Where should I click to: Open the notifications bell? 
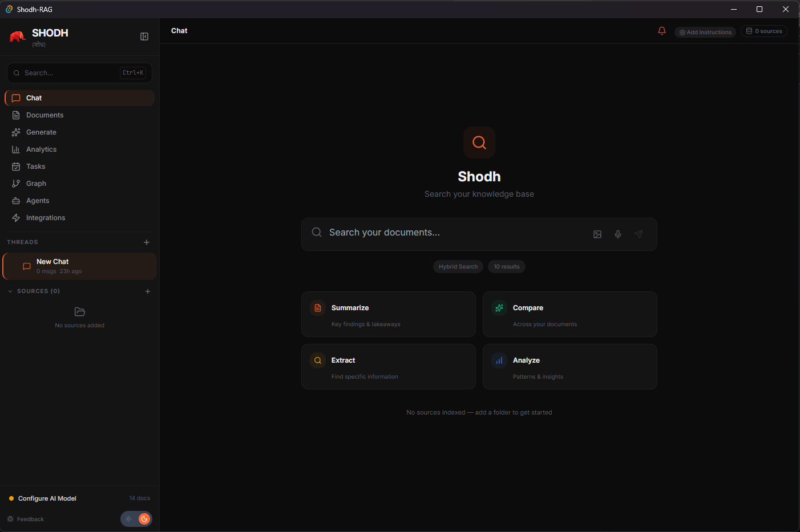[x=662, y=31]
